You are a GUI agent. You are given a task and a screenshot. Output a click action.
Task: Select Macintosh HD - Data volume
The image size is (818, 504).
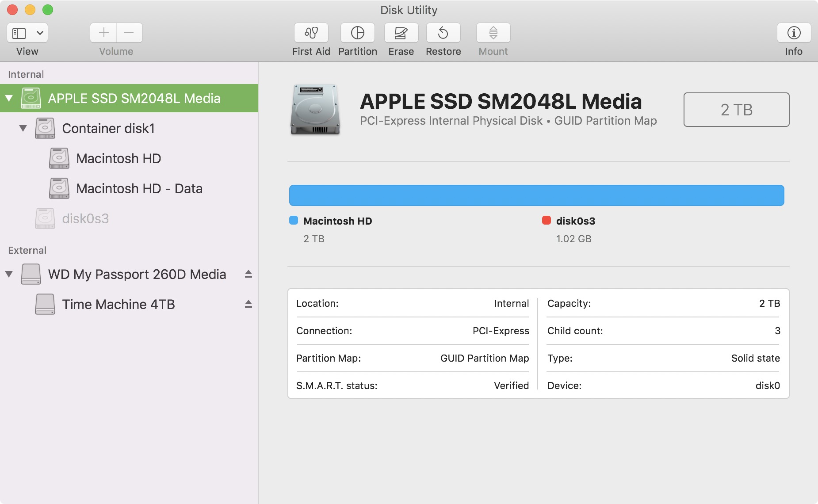pos(139,188)
